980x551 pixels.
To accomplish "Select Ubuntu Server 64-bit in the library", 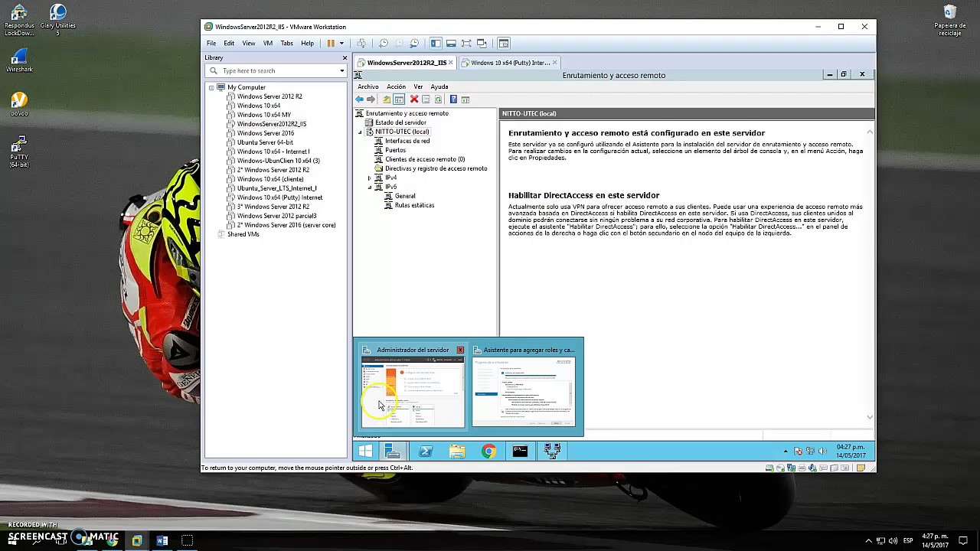I will pyautogui.click(x=265, y=142).
